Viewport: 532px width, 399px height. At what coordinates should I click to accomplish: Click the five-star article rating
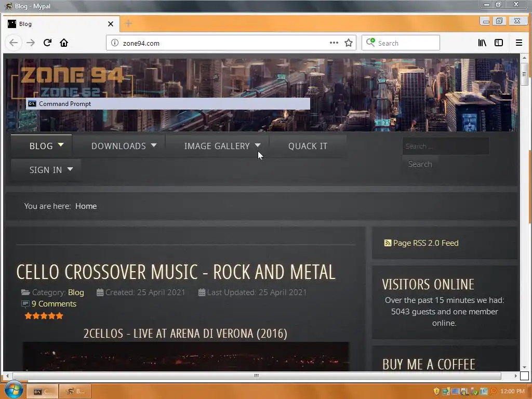[44, 316]
